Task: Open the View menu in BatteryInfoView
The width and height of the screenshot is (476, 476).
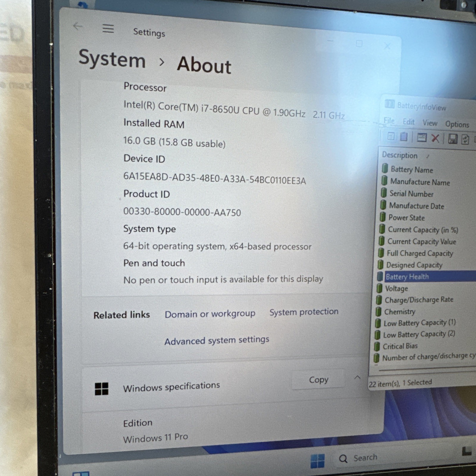Action: point(430,123)
